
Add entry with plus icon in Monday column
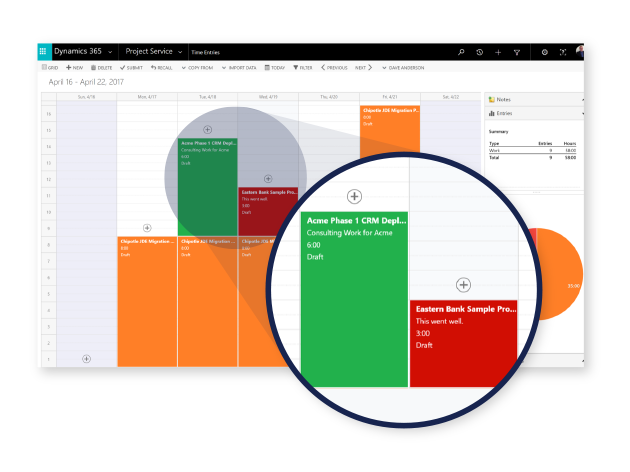[147, 228]
